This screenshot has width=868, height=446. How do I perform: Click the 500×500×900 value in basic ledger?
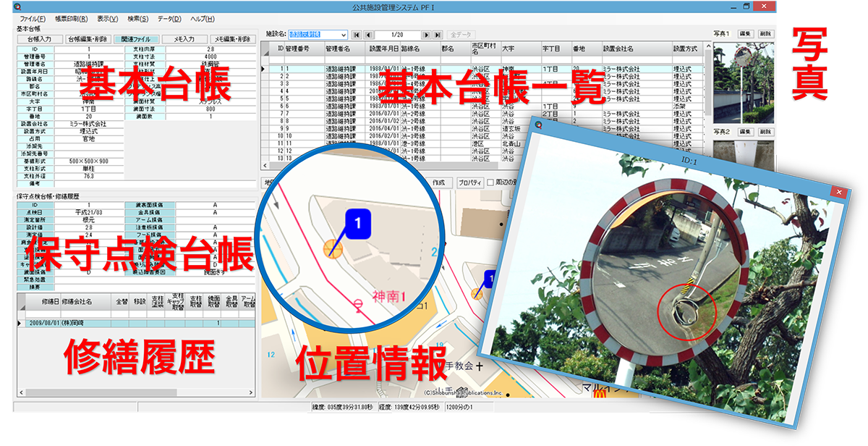pyautogui.click(x=90, y=161)
